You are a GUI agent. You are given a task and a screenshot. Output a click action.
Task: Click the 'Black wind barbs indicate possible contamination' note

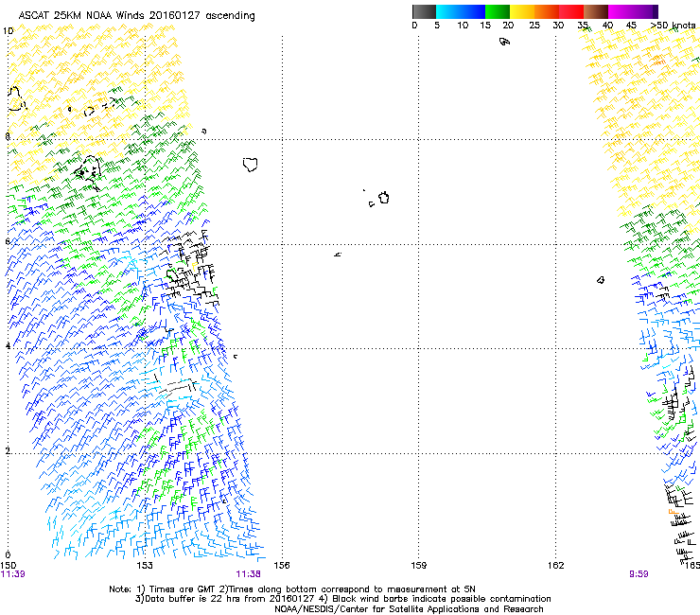point(435,599)
